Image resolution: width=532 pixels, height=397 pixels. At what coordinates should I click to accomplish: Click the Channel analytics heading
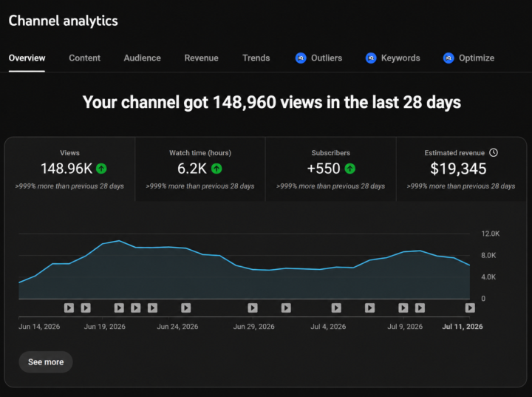(63, 21)
